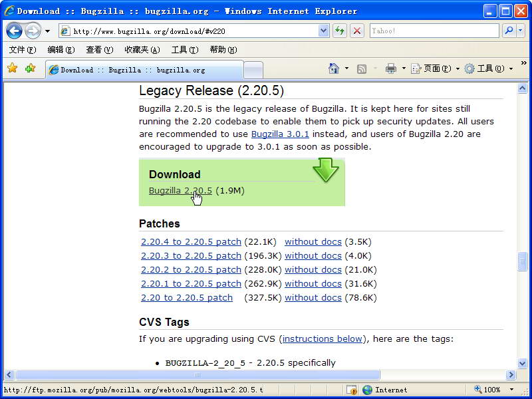Click the CVS Tags heading
Screen dimensions: 532x399
pyautogui.click(x=164, y=322)
